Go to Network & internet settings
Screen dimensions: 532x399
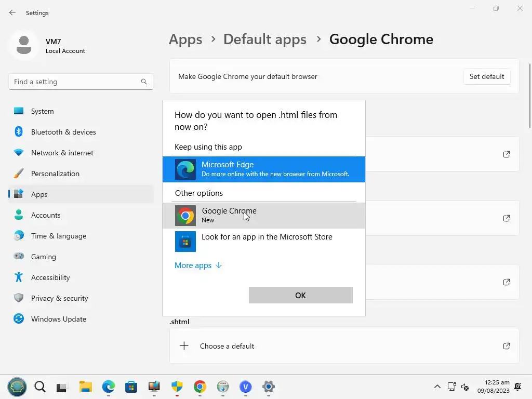tap(62, 153)
